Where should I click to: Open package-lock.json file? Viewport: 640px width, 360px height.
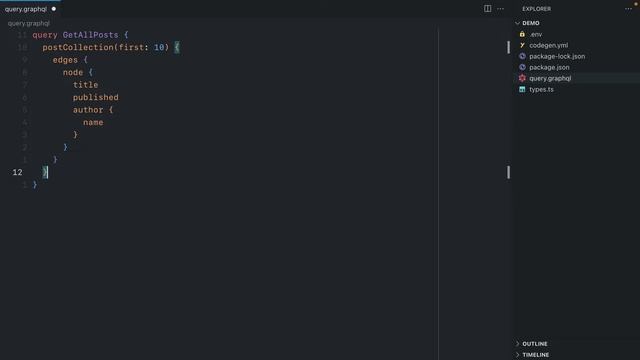pos(576,56)
